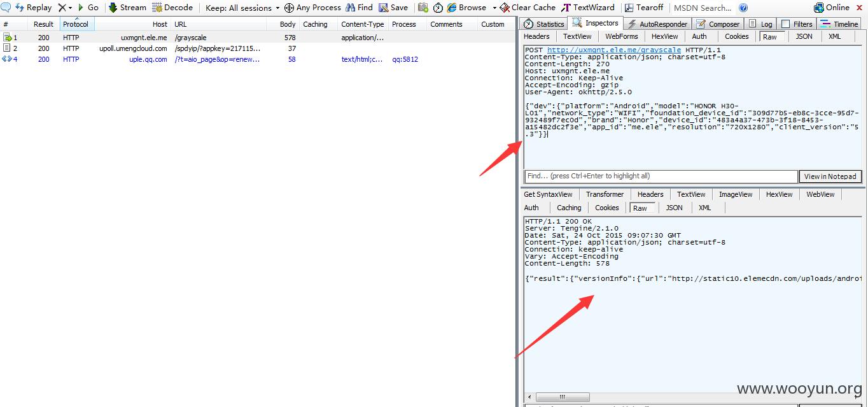The height and width of the screenshot is (407, 868).
Task: Click the View in Notepad button
Action: click(830, 176)
